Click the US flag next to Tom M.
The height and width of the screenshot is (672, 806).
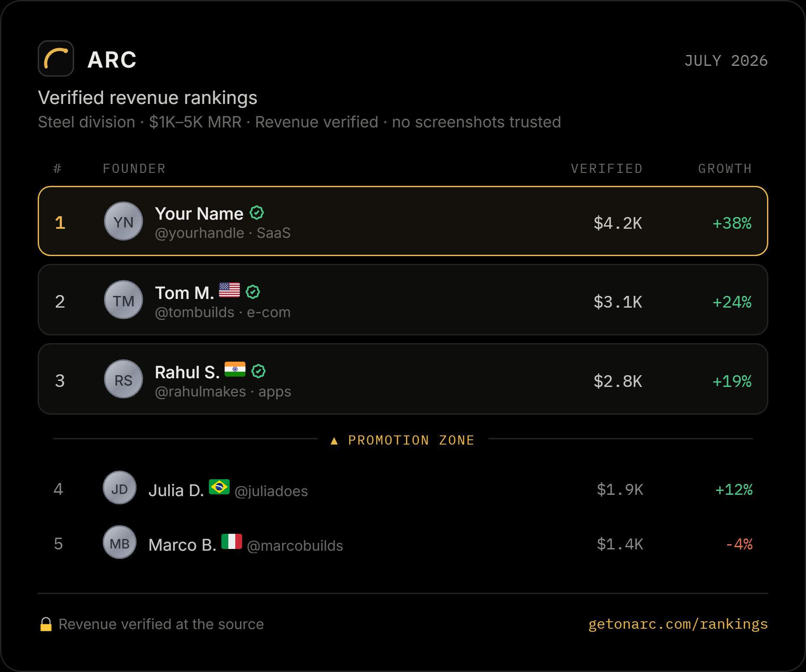(229, 290)
